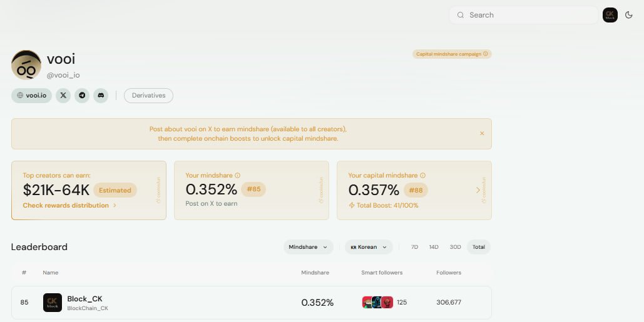644x322 pixels.
Task: Open the Mindshare dropdown
Action: (308, 248)
